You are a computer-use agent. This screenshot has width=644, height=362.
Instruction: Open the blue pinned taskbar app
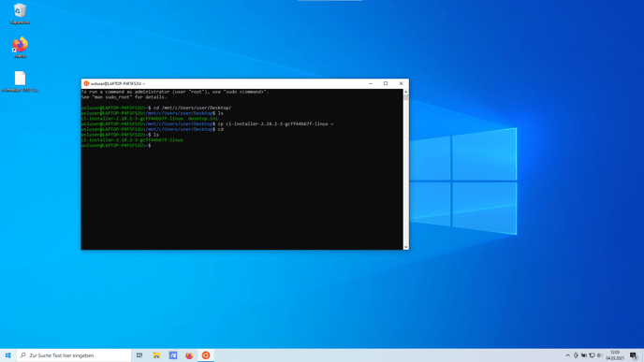coord(173,355)
